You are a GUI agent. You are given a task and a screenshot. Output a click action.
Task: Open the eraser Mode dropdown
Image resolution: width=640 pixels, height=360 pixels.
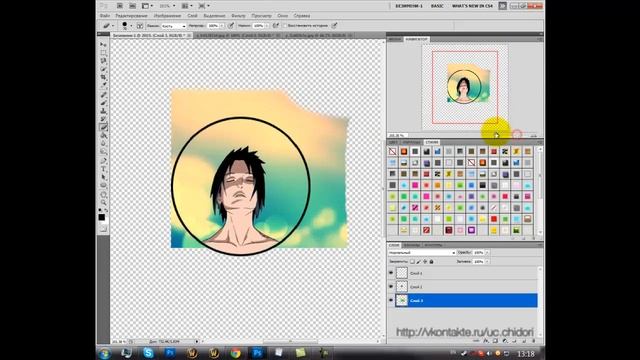point(173,26)
